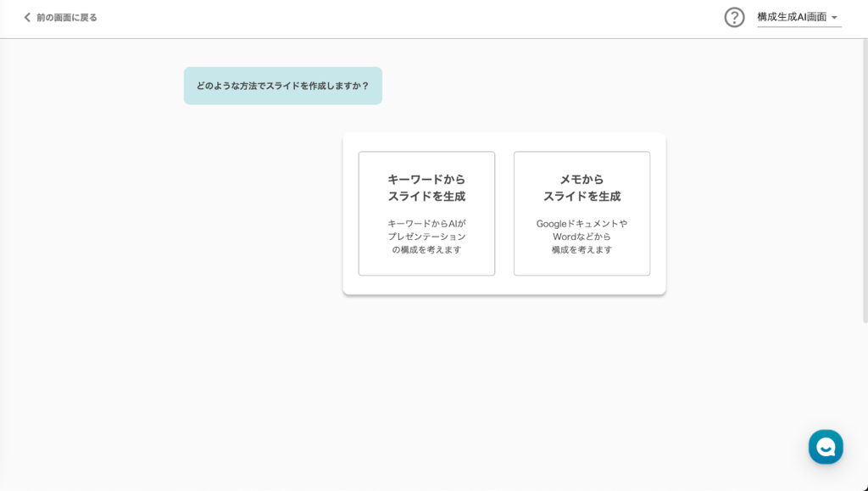Click the の構成を考えます text in keyword card
The height and width of the screenshot is (491, 868).
(x=426, y=249)
